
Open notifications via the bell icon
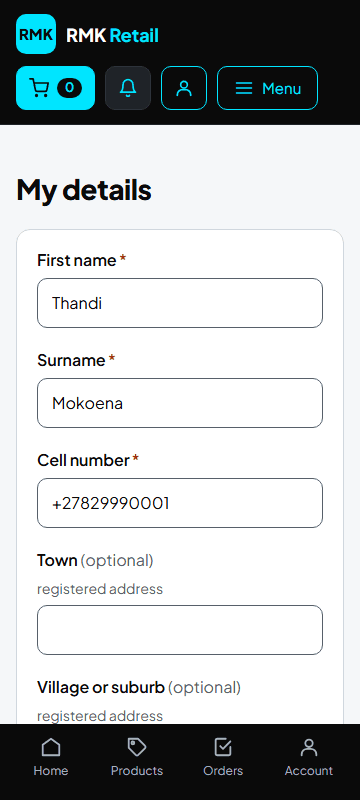128,88
